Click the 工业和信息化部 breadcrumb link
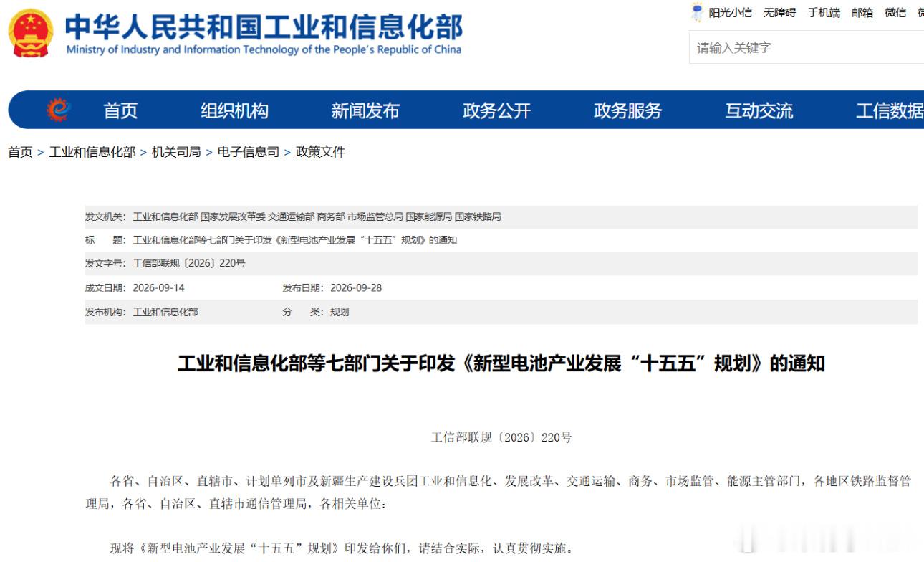 [x=92, y=152]
